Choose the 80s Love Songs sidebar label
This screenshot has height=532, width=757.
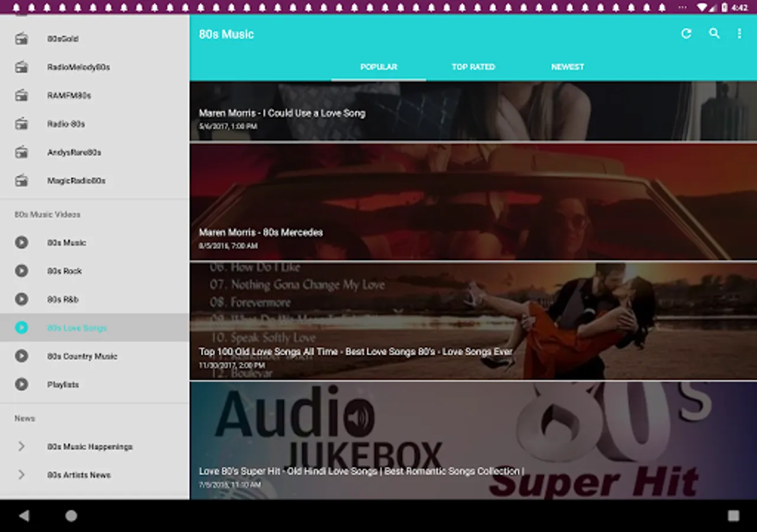pos(77,327)
